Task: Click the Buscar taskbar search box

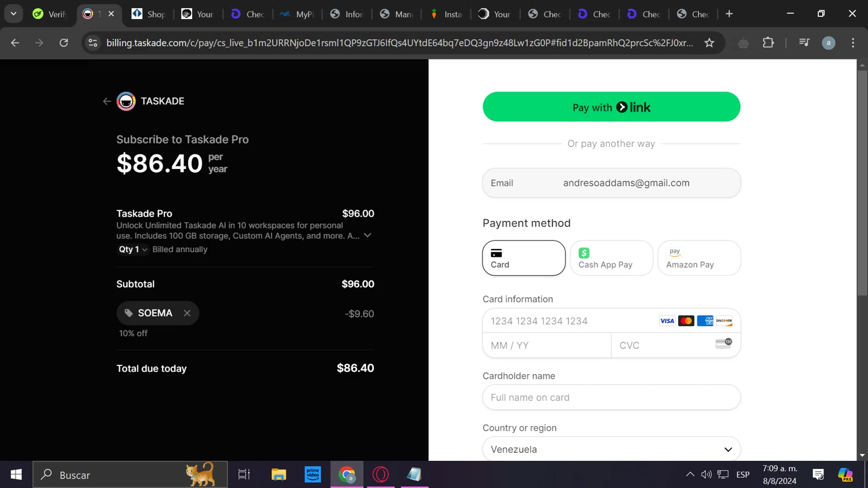Action: 130,475
